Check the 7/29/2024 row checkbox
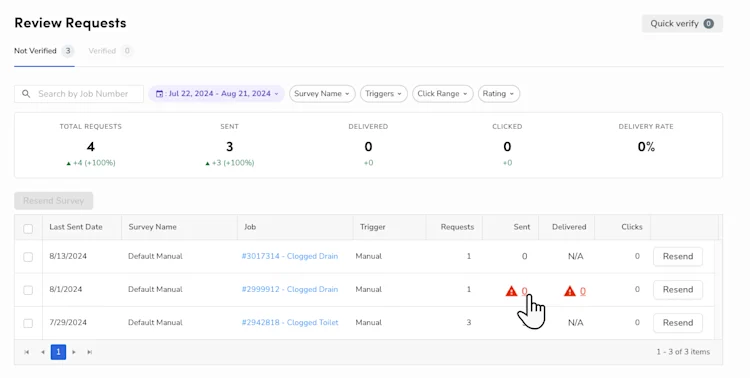 (x=28, y=323)
